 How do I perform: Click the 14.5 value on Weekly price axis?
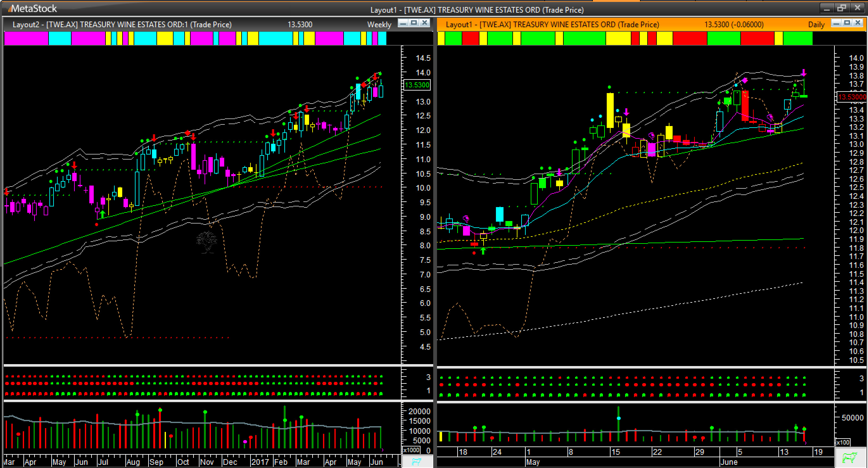(423, 58)
